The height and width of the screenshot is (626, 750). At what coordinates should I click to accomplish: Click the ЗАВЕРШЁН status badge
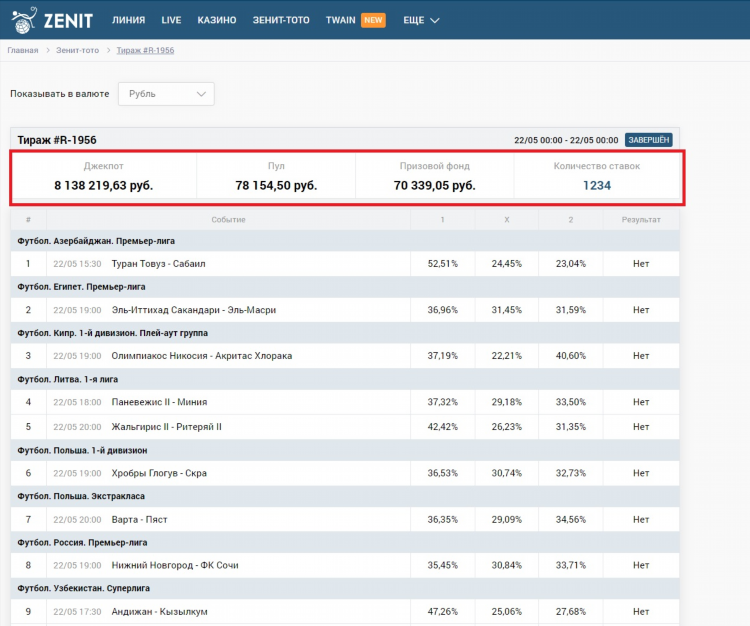[x=649, y=140]
